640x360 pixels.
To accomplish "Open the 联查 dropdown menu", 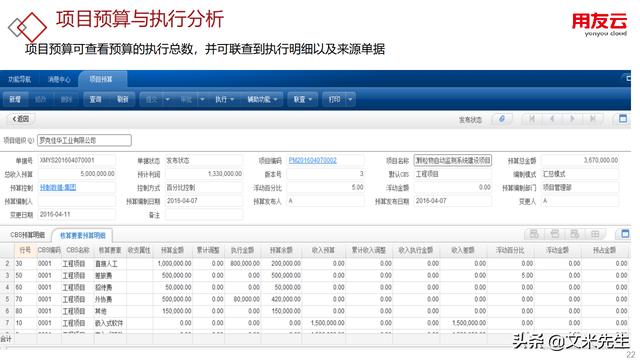I will tap(302, 99).
